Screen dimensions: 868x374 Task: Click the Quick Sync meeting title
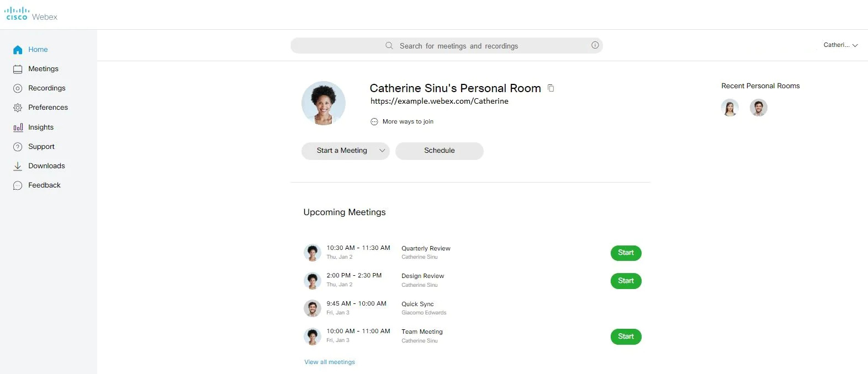coord(417,304)
